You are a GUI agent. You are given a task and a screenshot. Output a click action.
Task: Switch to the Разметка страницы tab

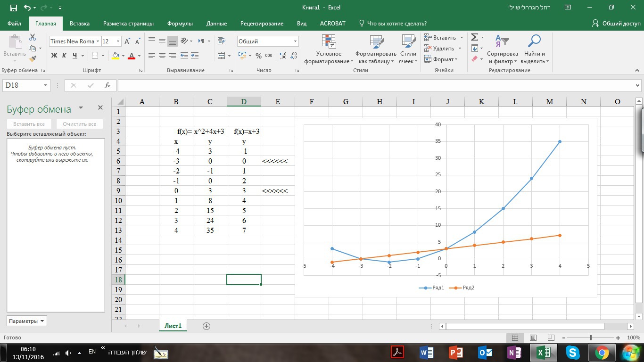click(x=128, y=24)
